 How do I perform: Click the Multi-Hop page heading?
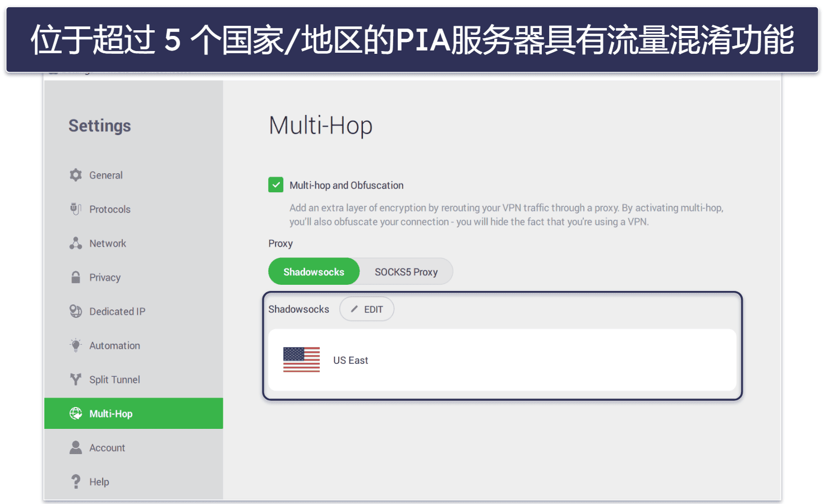(321, 126)
